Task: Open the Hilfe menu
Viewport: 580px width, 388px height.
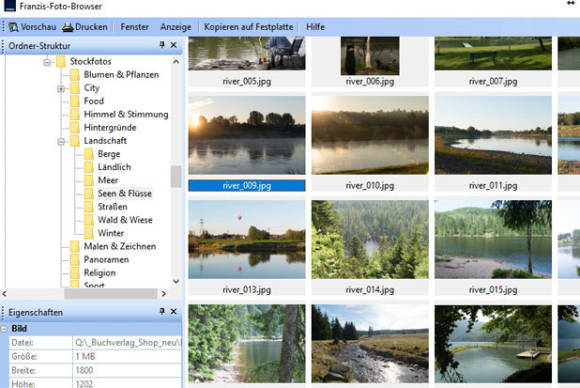Action: pos(315,27)
